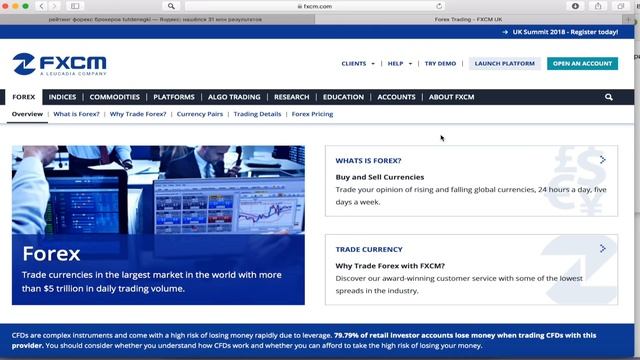Click arrow on Whats Is Forex card
Viewport: 640px width, 360px height.
coord(603,160)
